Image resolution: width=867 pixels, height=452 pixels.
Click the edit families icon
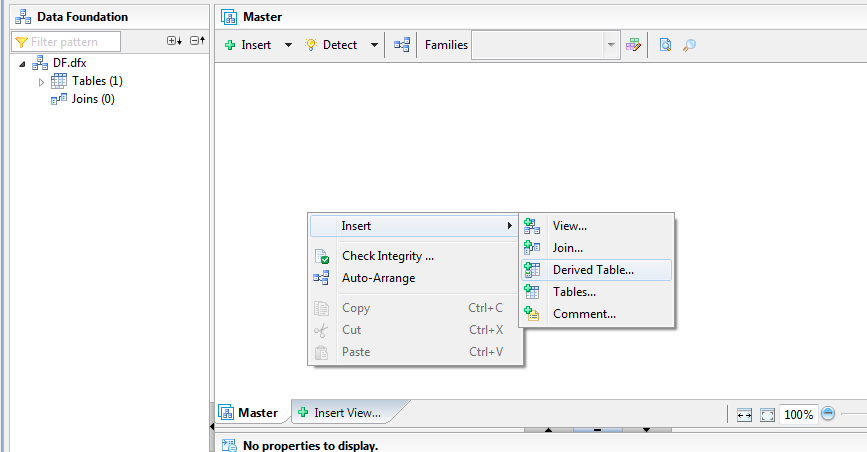pyautogui.click(x=633, y=45)
